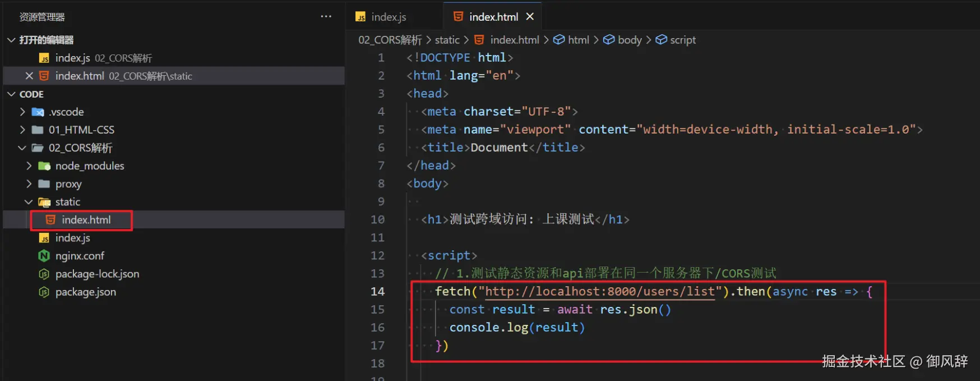
Task: Open index.html under the static folder
Action: 174,219
